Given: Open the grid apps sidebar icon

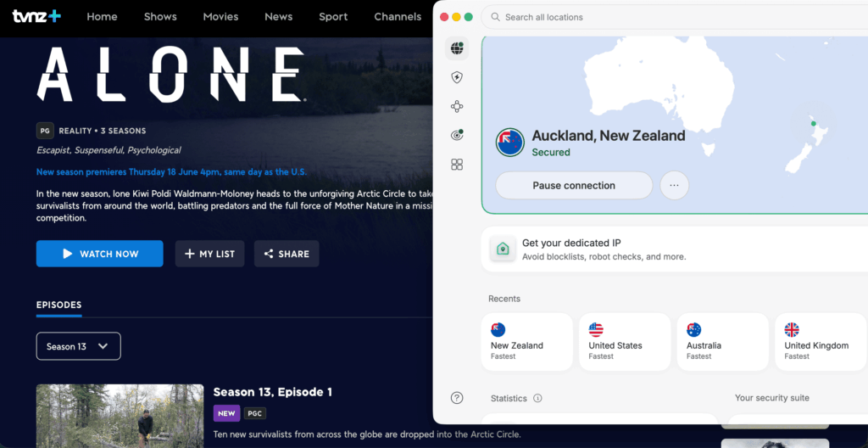Looking at the screenshot, I should (457, 165).
